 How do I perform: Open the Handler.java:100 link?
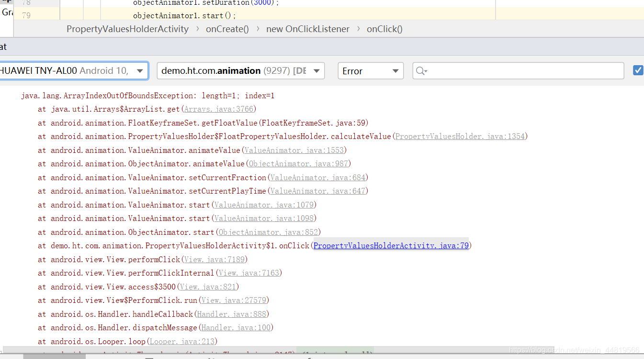[x=236, y=328]
